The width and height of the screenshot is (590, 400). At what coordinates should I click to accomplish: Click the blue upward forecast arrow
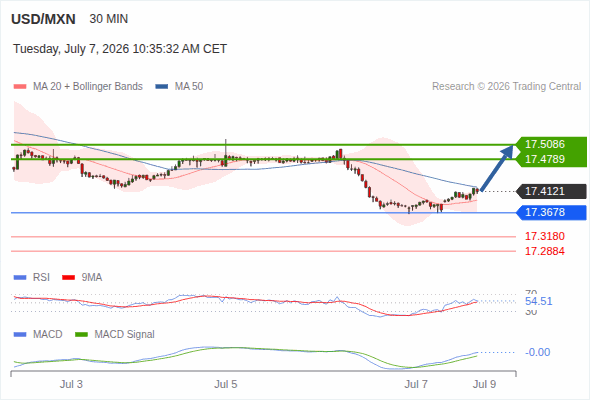[497, 168]
